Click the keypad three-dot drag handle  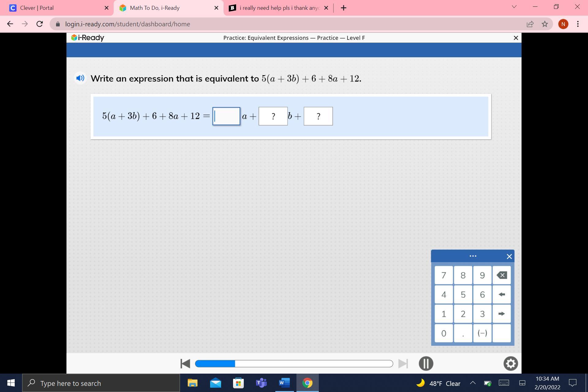pos(473,256)
